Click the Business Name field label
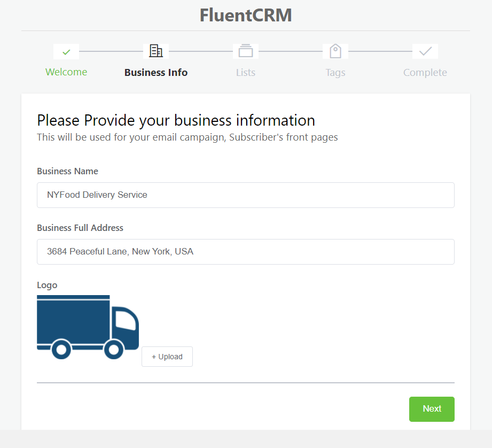492x448 pixels. [x=67, y=171]
